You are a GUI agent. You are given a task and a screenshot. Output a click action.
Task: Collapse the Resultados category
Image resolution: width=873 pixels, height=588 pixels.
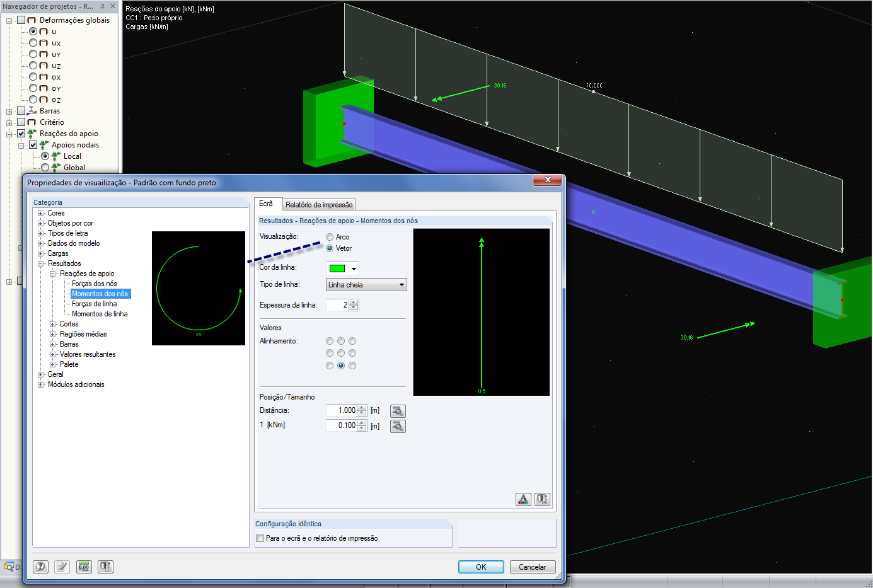click(41, 263)
